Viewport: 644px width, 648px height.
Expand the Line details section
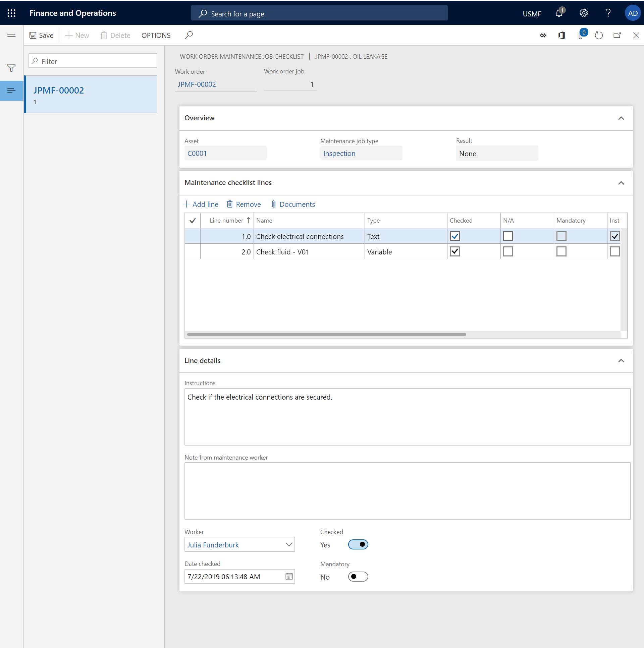coord(621,360)
